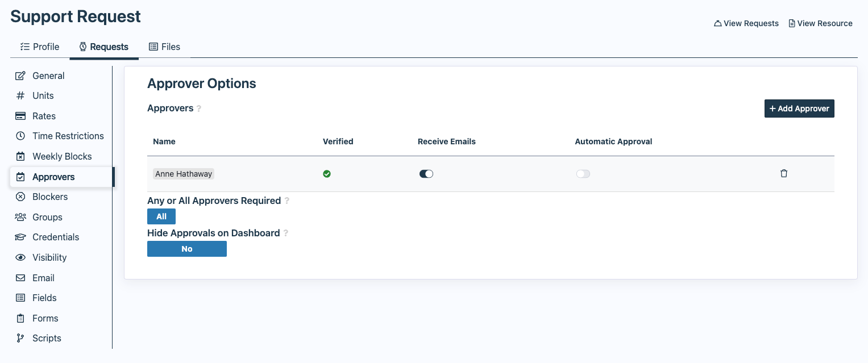Switch to the Profile tab

tap(40, 47)
